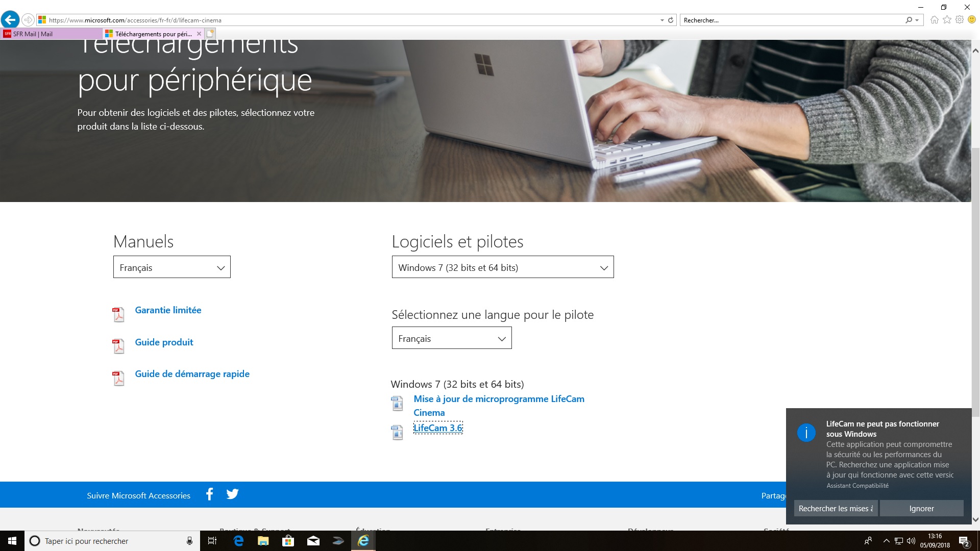Click page scrollbar down arrow
This screenshot has height=551, width=980.
[975, 520]
